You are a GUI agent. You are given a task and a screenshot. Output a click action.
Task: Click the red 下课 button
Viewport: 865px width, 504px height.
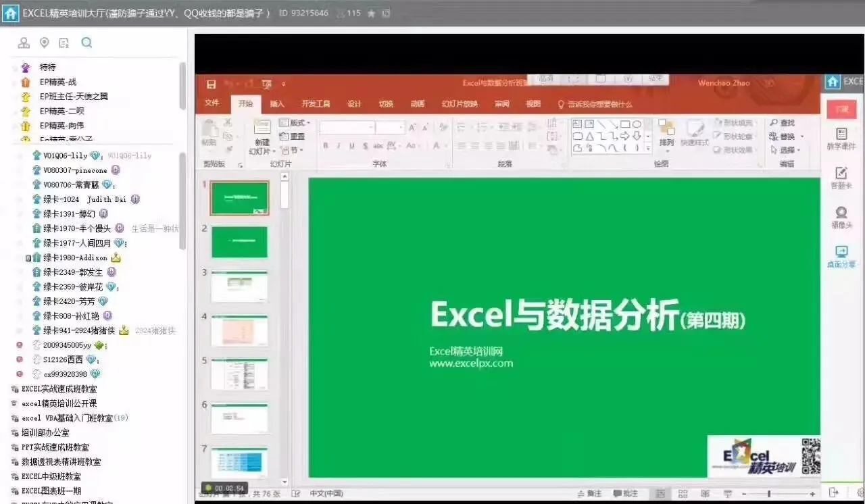(x=841, y=109)
